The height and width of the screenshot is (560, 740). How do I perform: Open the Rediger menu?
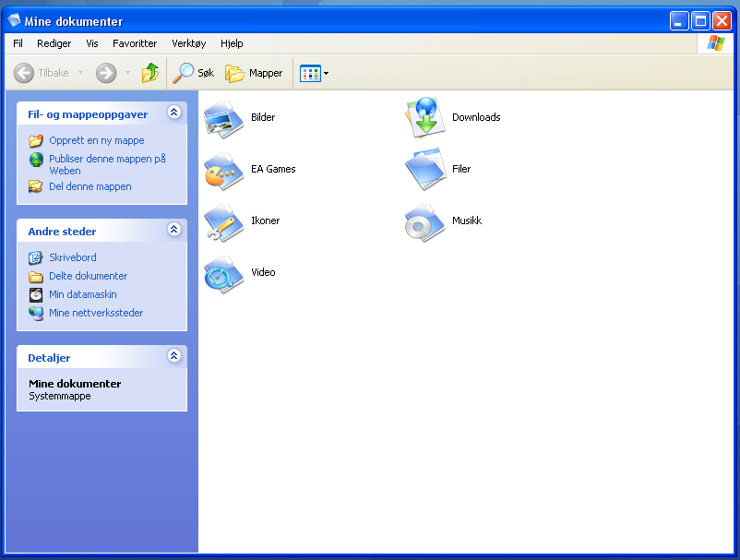54,43
